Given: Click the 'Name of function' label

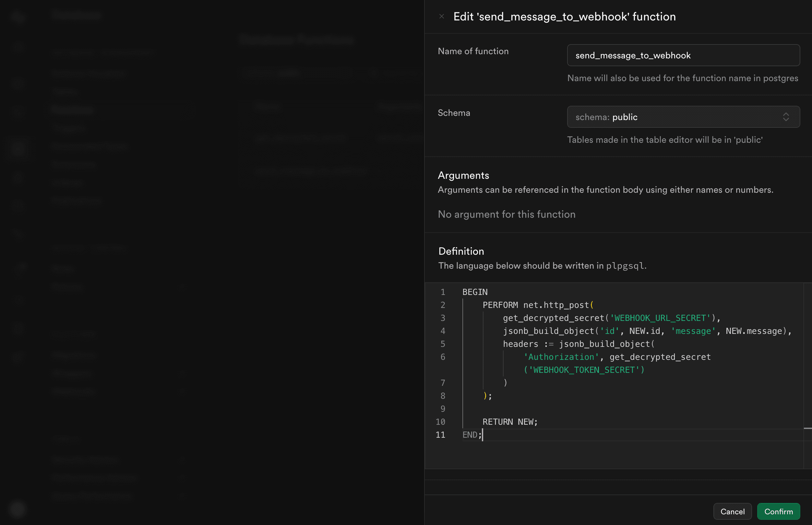Looking at the screenshot, I should pyautogui.click(x=473, y=51).
